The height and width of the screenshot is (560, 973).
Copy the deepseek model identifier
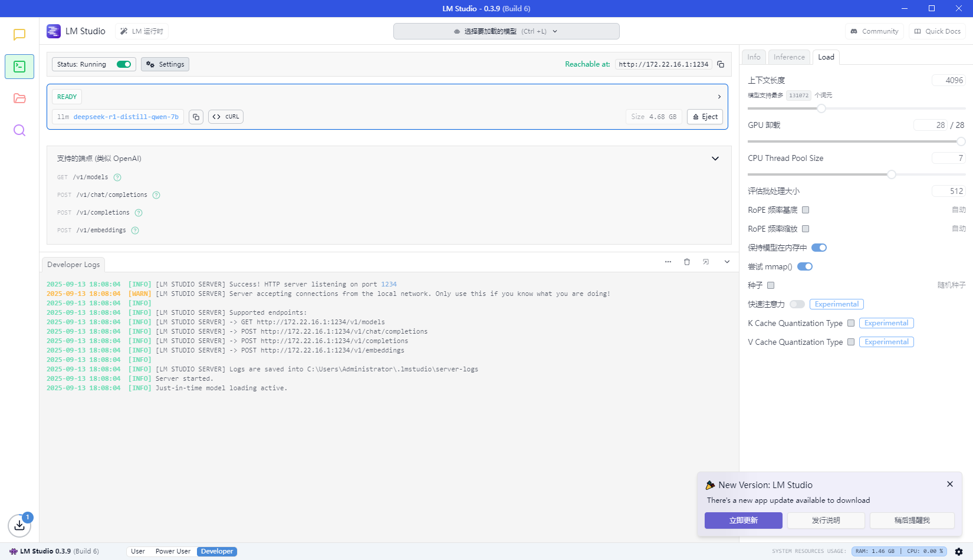point(196,117)
